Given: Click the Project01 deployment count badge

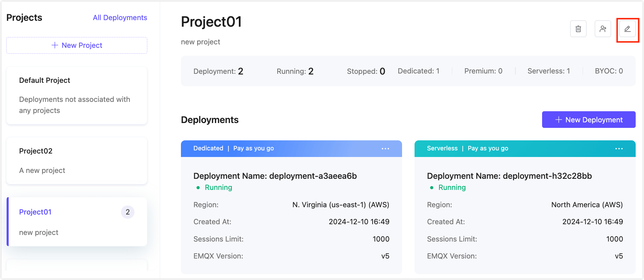Looking at the screenshot, I should (x=128, y=212).
